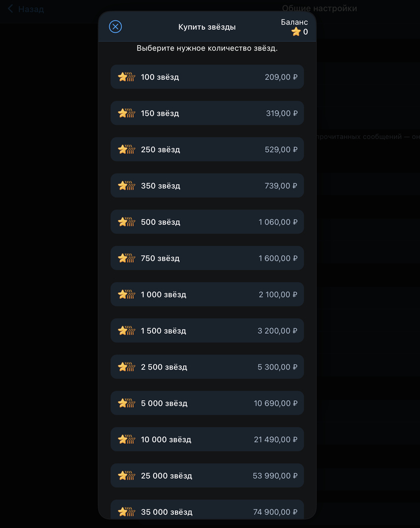The height and width of the screenshot is (528, 420).
Task: Select the 5 000 звёзд package
Action: 207,403
